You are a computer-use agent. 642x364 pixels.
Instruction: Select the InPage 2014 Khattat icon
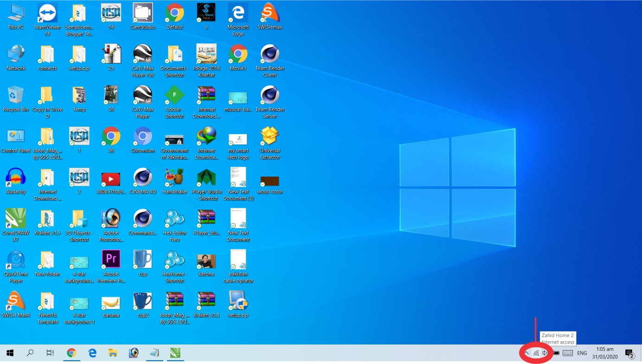pos(206,61)
